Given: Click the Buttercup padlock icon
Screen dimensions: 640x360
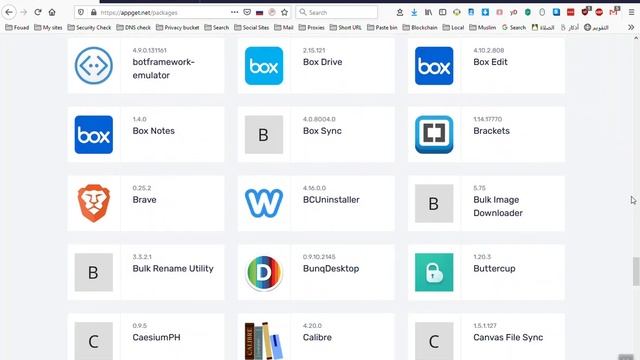Looking at the screenshot, I should [434, 272].
